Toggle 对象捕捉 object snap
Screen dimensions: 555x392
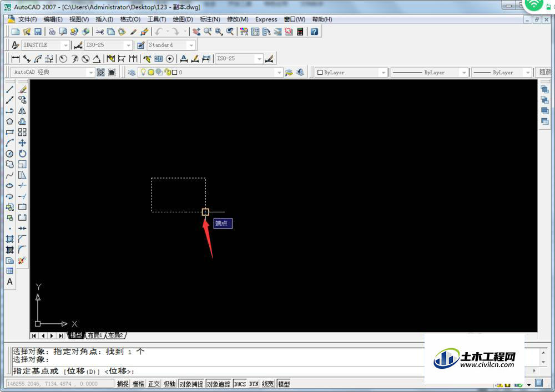191,384
